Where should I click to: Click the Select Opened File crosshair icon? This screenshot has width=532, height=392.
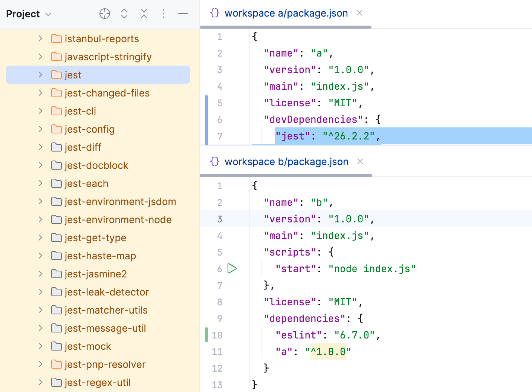pos(105,14)
